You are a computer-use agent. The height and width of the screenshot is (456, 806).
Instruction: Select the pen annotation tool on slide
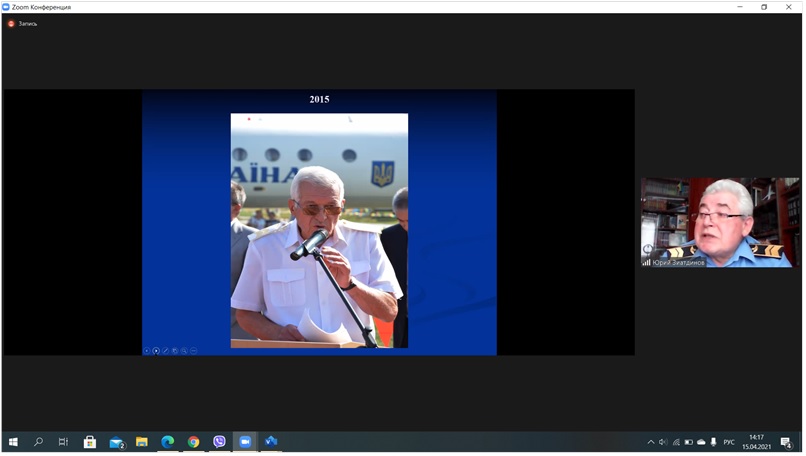pos(165,351)
